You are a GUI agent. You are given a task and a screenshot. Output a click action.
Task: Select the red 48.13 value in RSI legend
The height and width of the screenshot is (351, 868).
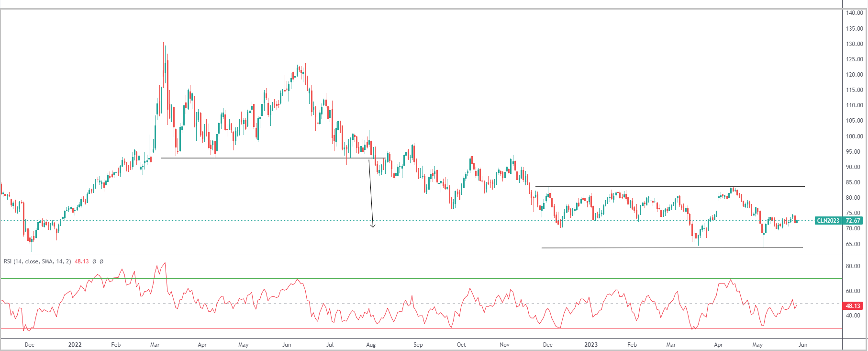[x=82, y=261]
